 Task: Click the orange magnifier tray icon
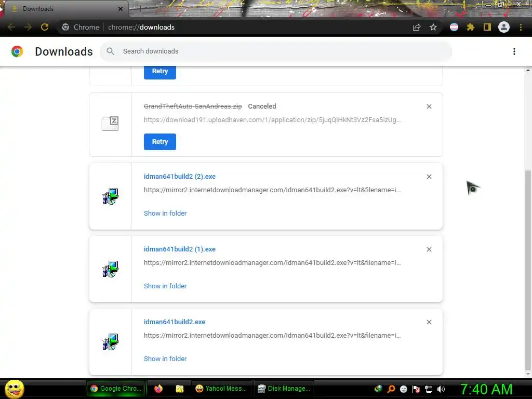pyautogui.click(x=391, y=389)
